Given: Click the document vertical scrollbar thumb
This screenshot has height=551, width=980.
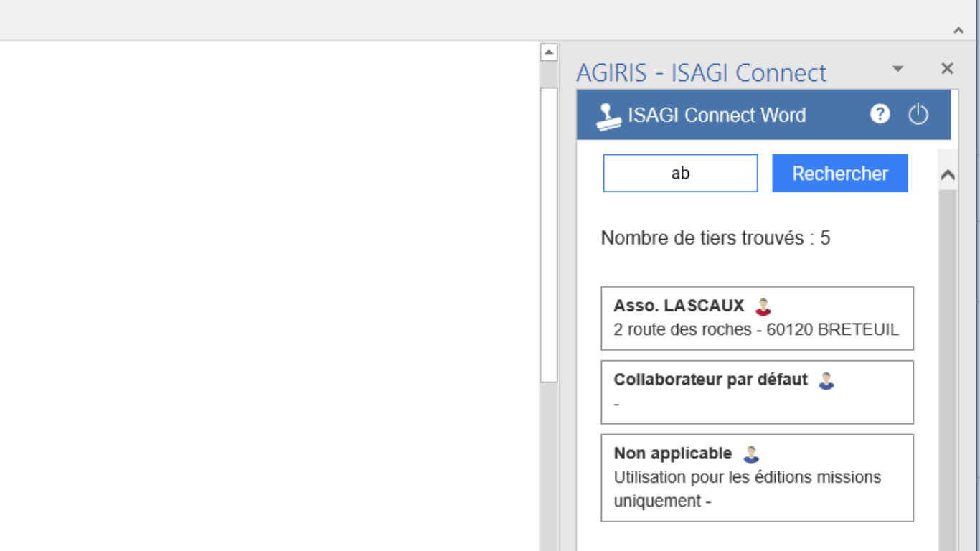Looking at the screenshot, I should (549, 235).
